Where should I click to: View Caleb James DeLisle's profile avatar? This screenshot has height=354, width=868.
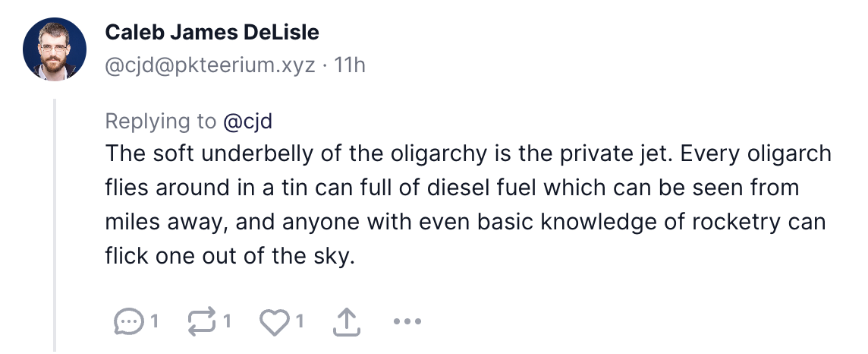click(53, 49)
